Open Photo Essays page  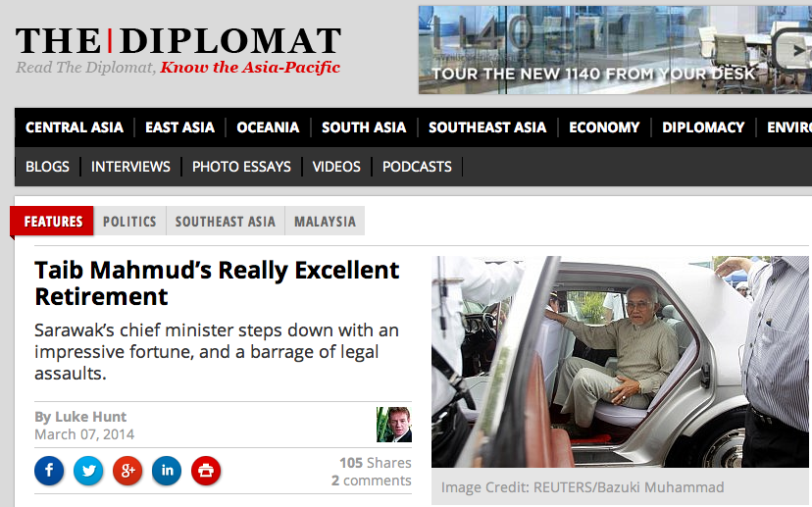tap(241, 167)
